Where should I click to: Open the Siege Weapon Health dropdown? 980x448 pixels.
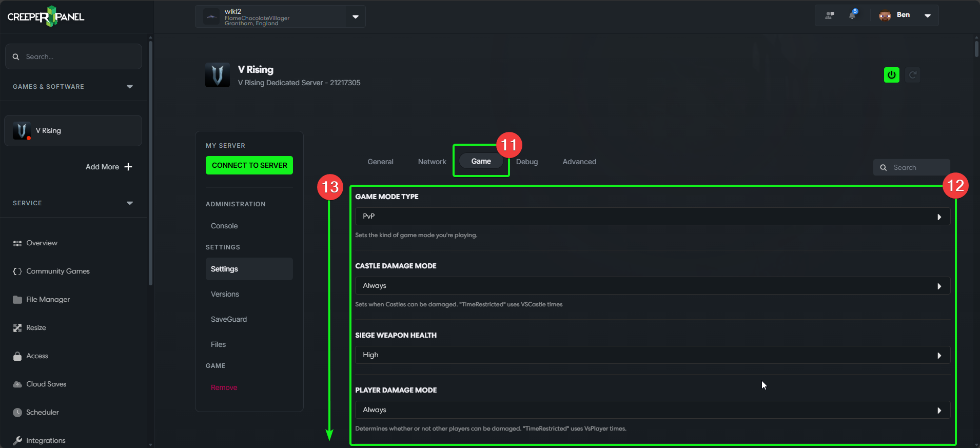coord(653,355)
